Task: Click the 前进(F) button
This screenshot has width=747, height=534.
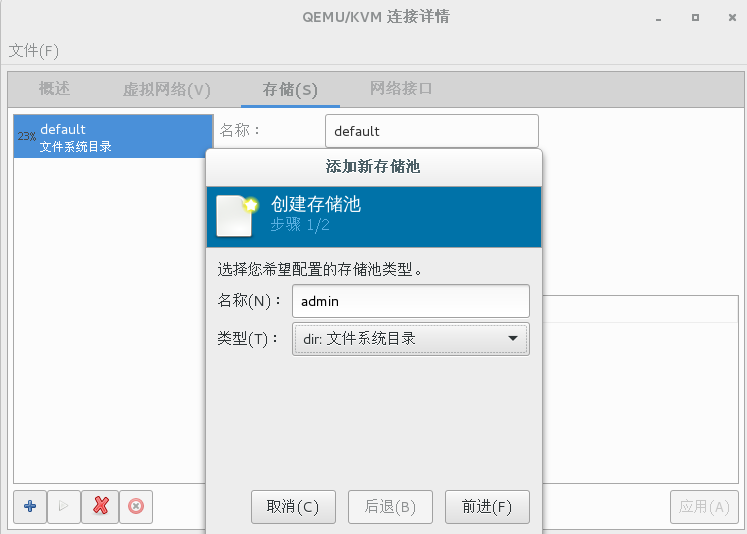Action: point(487,507)
